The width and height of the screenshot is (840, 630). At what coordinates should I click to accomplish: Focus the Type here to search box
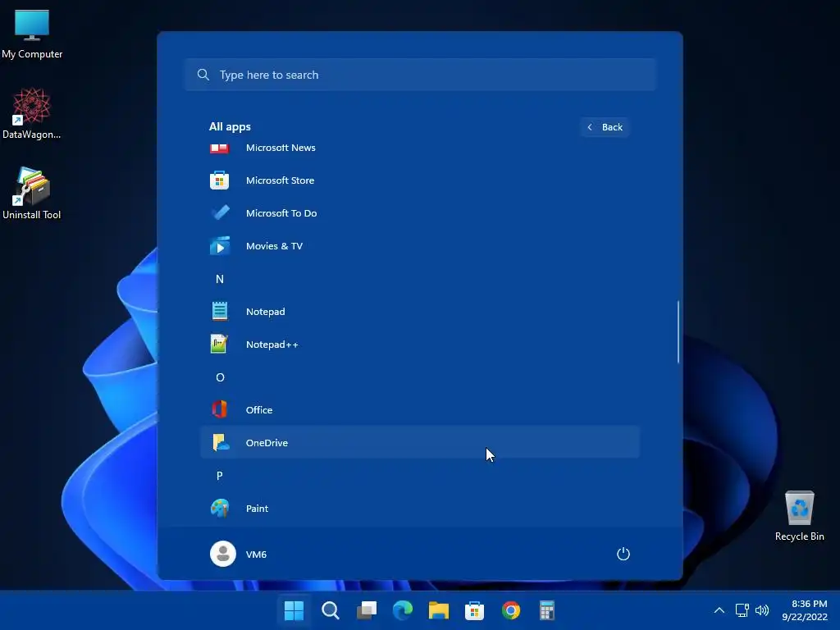[421, 75]
